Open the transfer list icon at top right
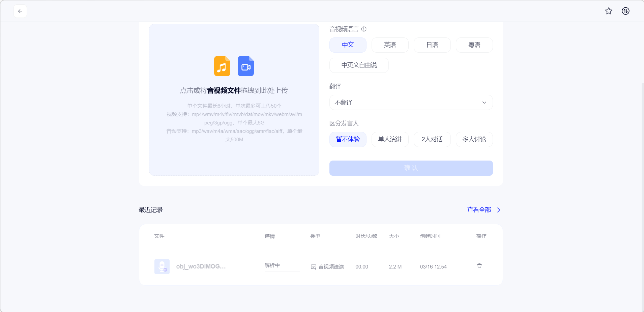This screenshot has width=644, height=312. [x=625, y=11]
